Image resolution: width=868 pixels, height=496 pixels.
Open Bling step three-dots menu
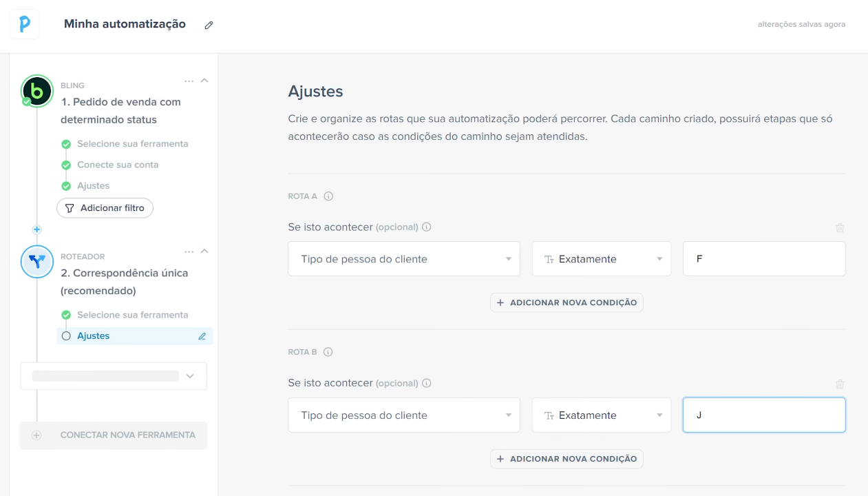point(189,81)
